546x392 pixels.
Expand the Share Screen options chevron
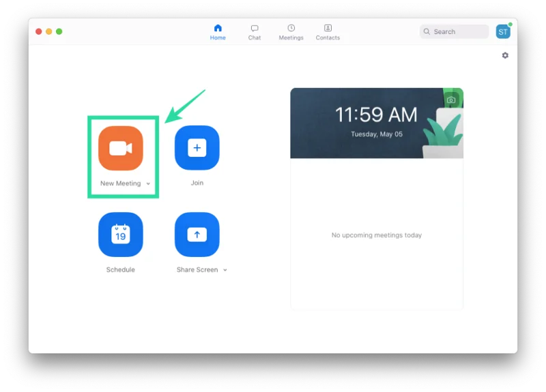click(225, 270)
